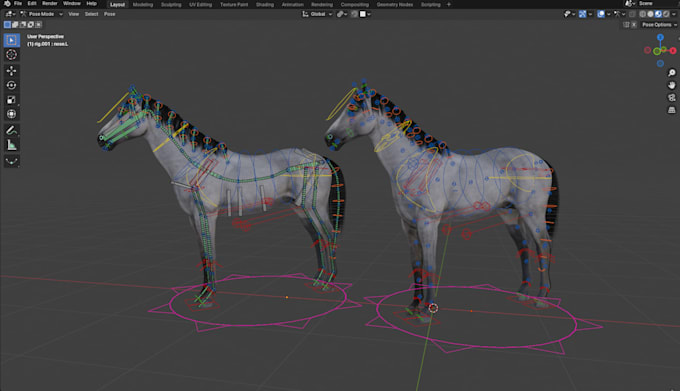The image size is (680, 391).
Task: Open the Window menu
Action: click(x=72, y=3)
